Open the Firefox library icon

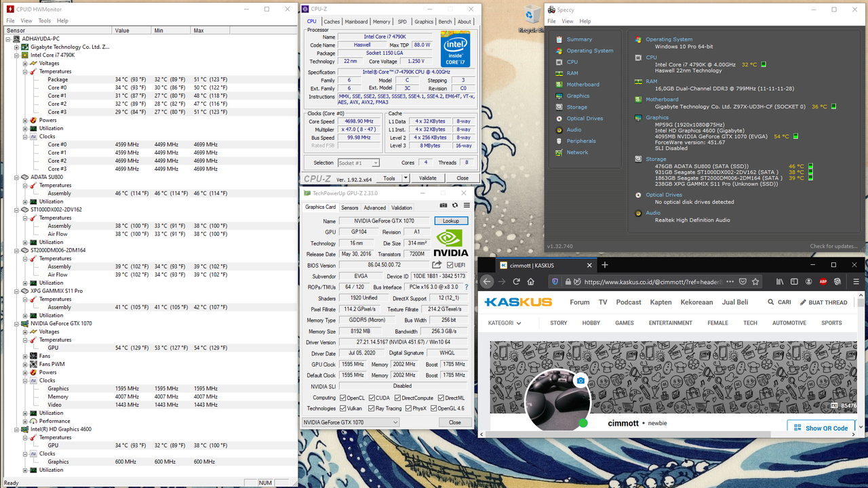(x=780, y=281)
